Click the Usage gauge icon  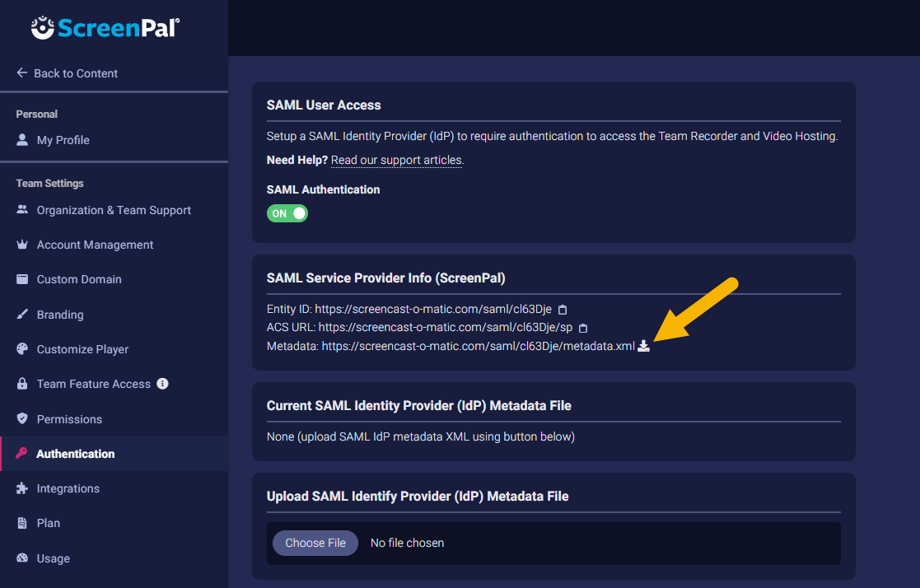(x=22, y=558)
